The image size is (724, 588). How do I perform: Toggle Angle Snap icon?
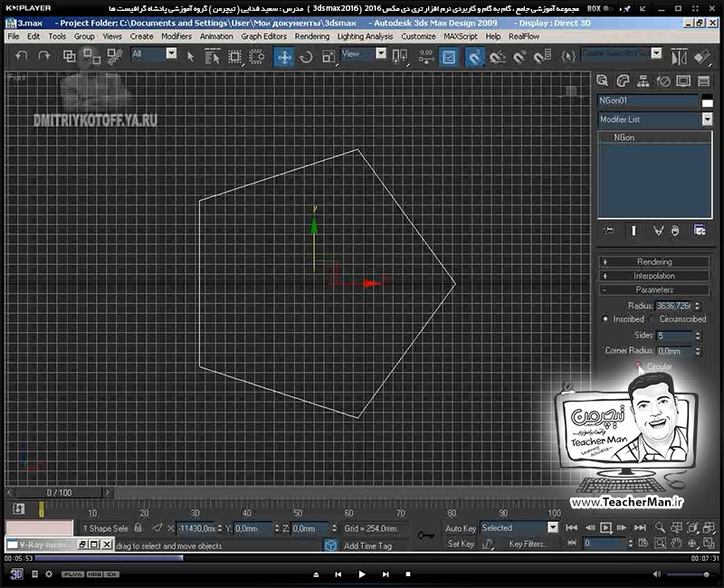point(497,57)
